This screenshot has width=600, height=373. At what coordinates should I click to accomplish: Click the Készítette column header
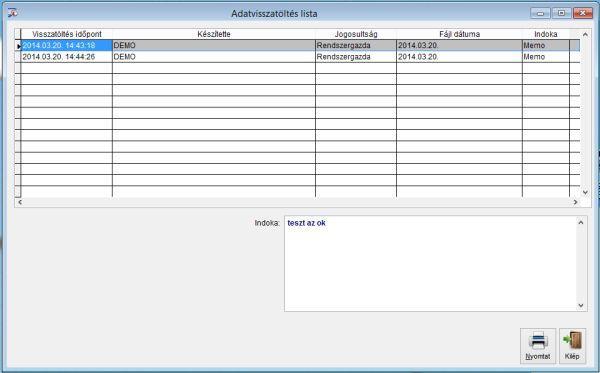(x=214, y=34)
